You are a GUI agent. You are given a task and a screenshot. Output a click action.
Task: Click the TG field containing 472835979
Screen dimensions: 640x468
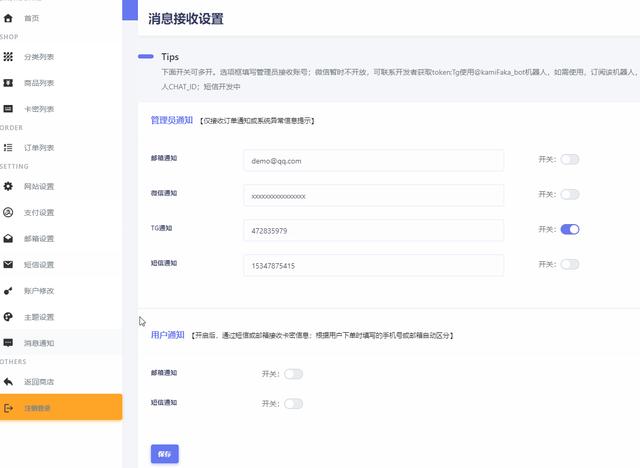pyautogui.click(x=373, y=231)
